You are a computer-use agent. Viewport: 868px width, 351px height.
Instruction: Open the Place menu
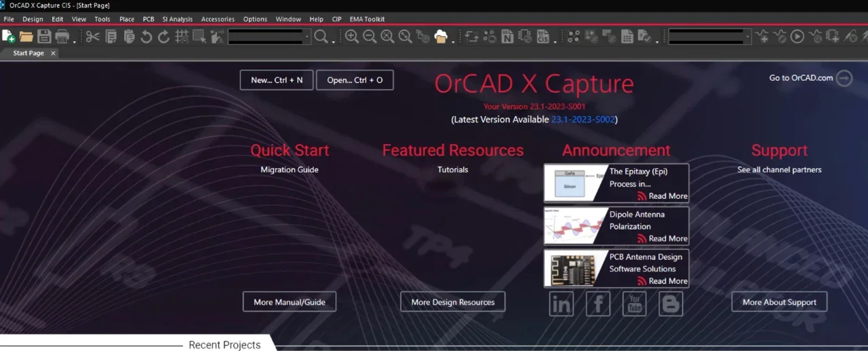click(127, 19)
